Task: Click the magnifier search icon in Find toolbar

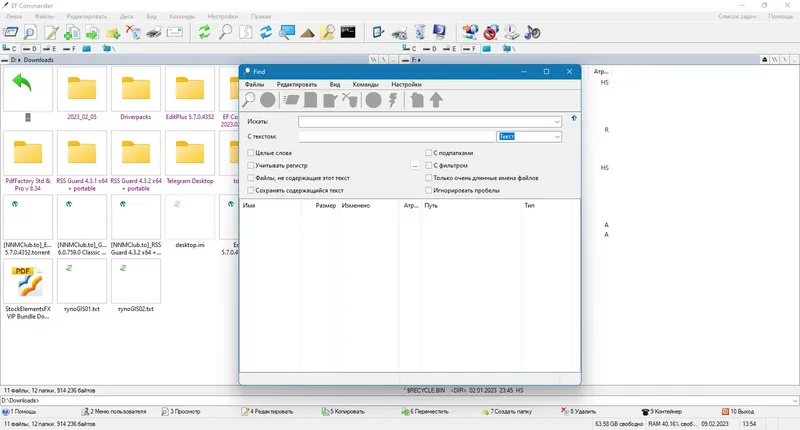Action: point(249,100)
